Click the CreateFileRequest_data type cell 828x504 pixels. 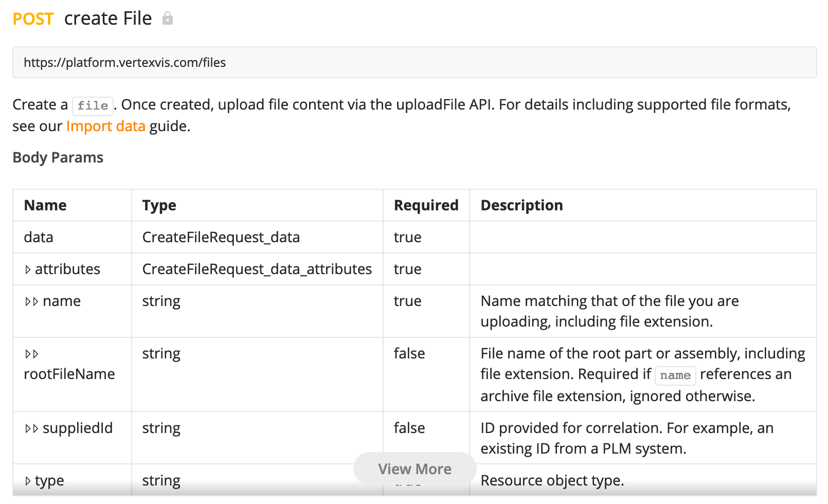(221, 237)
